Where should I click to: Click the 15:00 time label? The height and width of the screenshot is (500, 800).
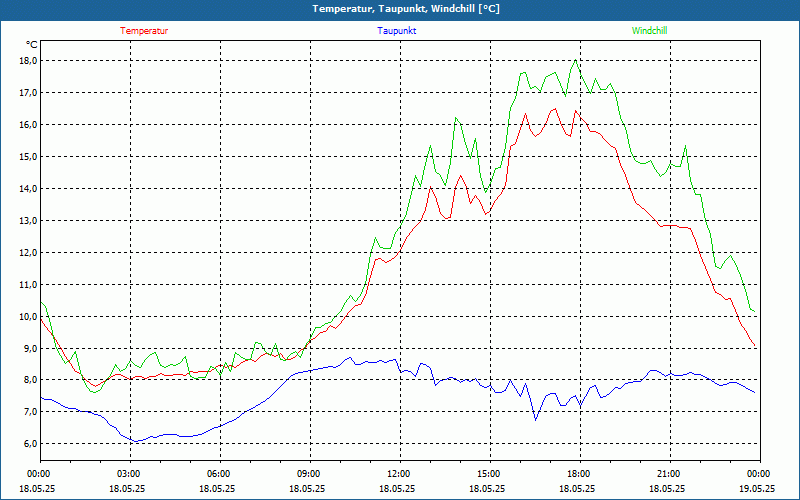point(490,474)
